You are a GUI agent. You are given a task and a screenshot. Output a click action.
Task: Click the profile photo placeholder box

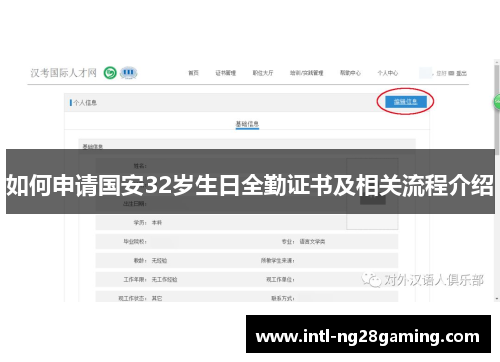pyautogui.click(x=372, y=194)
